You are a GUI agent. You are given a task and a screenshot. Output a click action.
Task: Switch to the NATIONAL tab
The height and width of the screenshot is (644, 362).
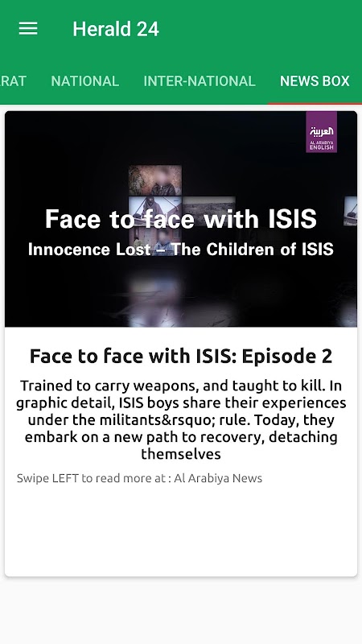pyautogui.click(x=85, y=81)
